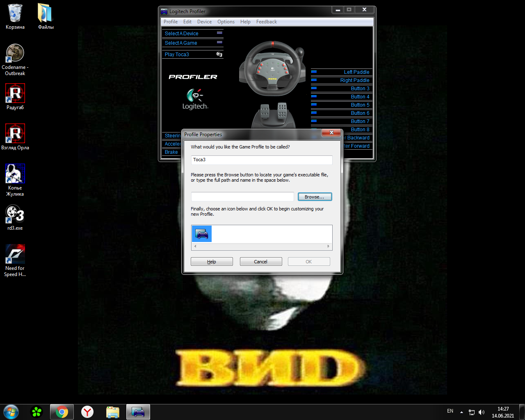
Task: Select the gamepad icon in the icon list
Action: pyautogui.click(x=202, y=234)
